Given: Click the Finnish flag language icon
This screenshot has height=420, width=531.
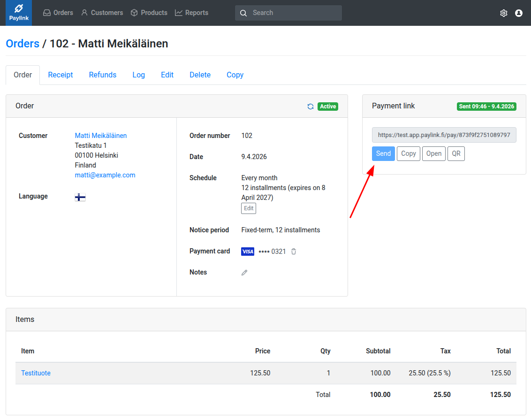Looking at the screenshot, I should (80, 197).
